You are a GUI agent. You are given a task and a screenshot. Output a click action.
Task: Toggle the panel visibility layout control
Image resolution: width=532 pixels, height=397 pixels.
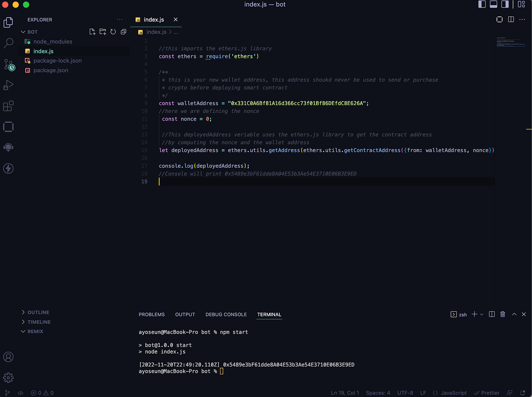tap(493, 4)
